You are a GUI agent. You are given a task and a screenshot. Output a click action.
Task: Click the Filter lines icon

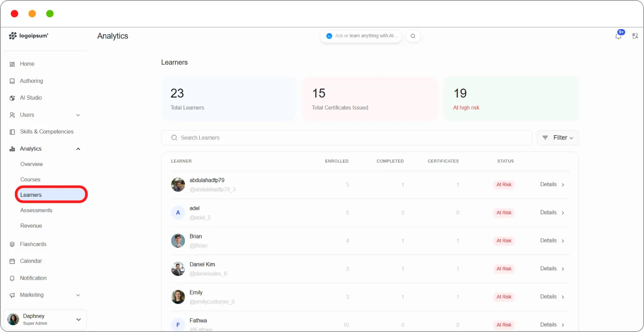click(x=545, y=138)
